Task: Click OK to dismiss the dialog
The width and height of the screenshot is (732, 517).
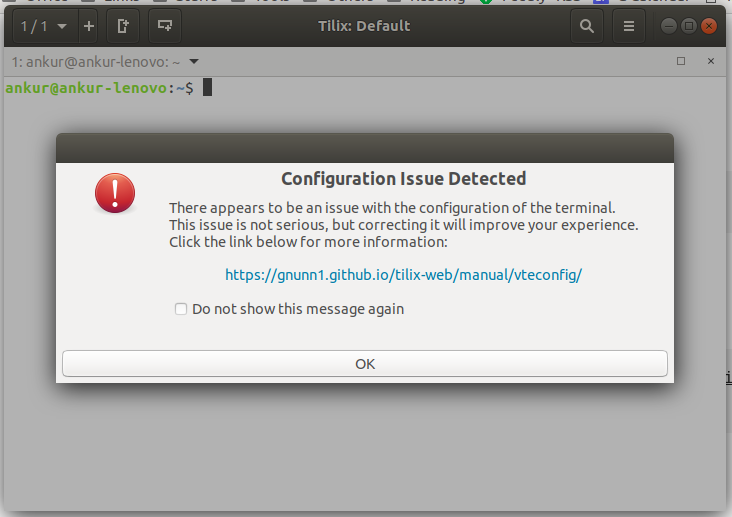Action: click(x=365, y=363)
